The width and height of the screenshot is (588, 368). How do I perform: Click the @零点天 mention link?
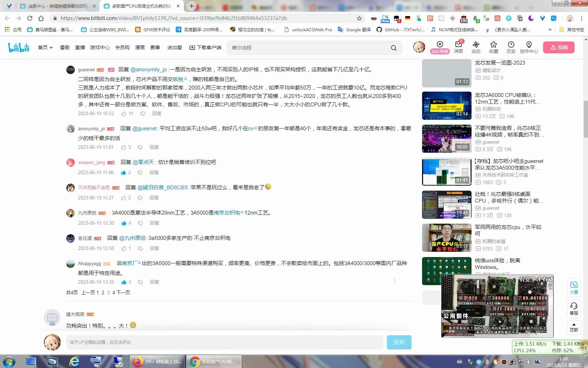[143, 162]
